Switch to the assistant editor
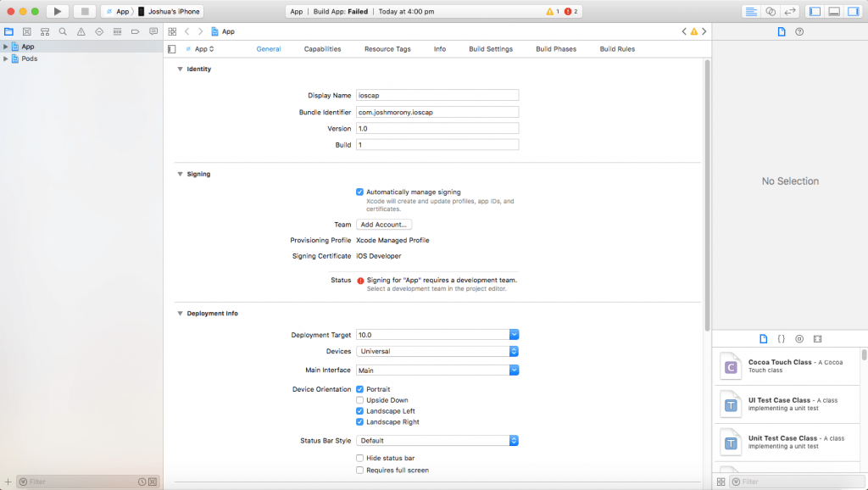868x490 pixels. coord(771,11)
